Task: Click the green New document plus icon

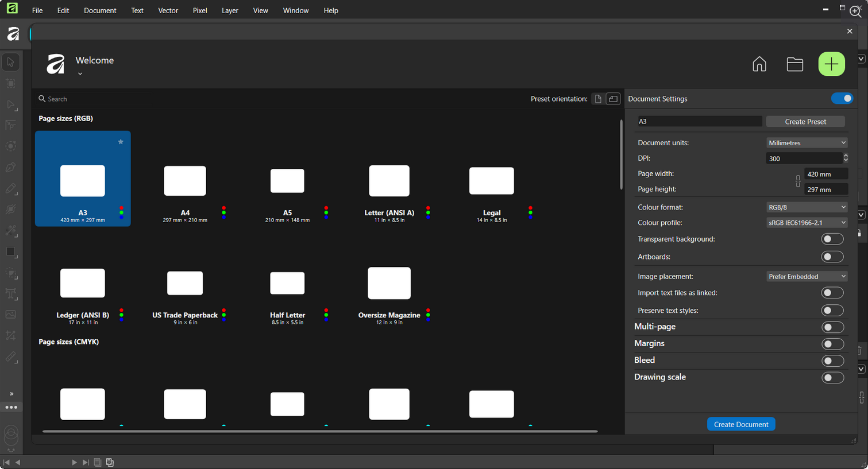Action: 831,64
